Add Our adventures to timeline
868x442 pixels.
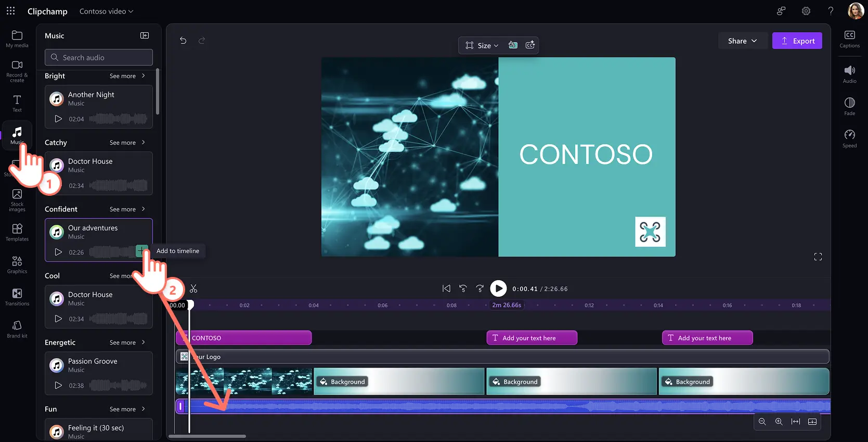141,251
